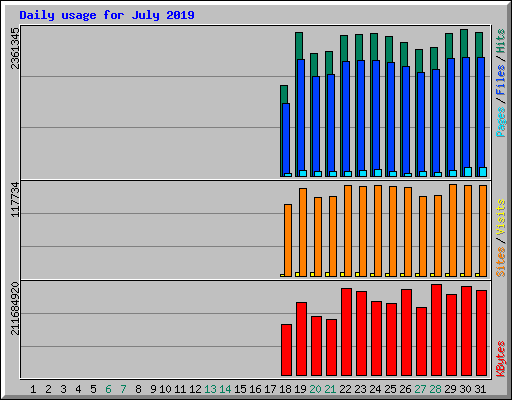Click day label 8 on x-axis
The width and height of the screenshot is (512, 400).
pyautogui.click(x=138, y=389)
